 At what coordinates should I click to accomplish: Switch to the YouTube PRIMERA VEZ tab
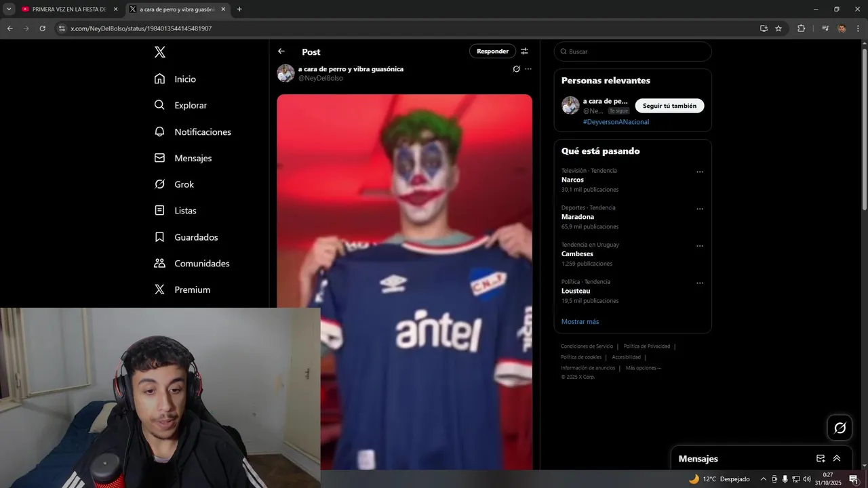[x=69, y=9]
